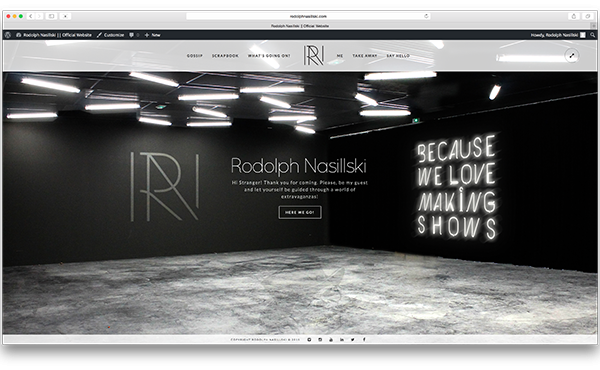Open the Rodolph Nasillski Official Website dashboard link

pyautogui.click(x=54, y=35)
